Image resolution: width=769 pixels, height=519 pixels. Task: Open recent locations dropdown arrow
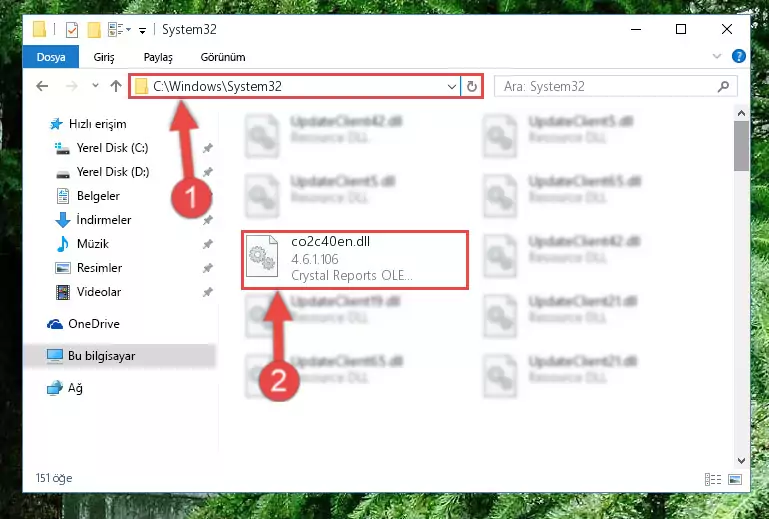[x=95, y=86]
